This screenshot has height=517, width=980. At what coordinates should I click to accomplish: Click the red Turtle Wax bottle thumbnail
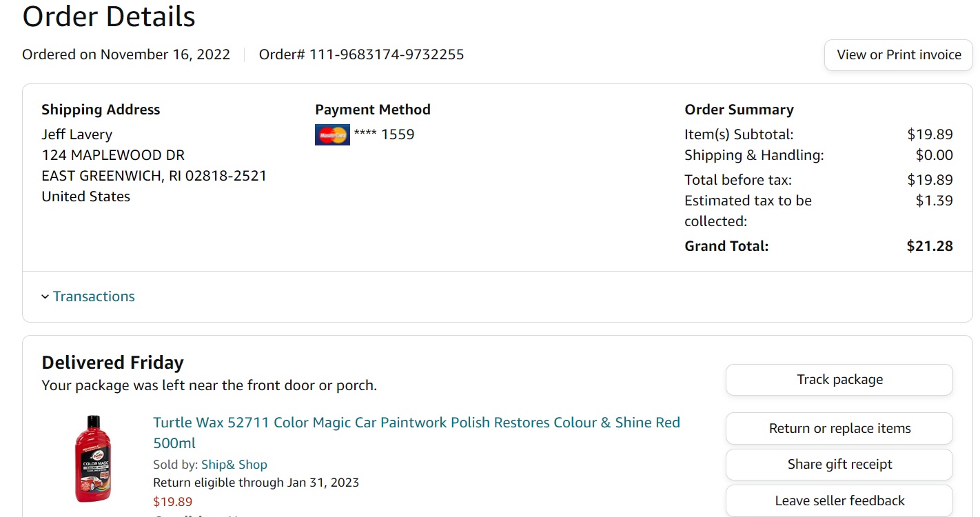(92, 458)
